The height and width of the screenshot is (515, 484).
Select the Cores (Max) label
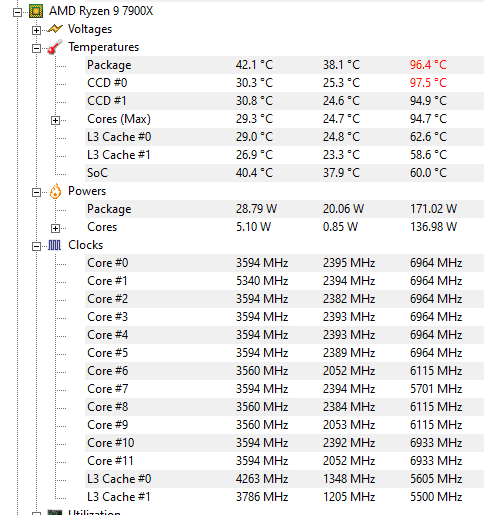pos(119,119)
